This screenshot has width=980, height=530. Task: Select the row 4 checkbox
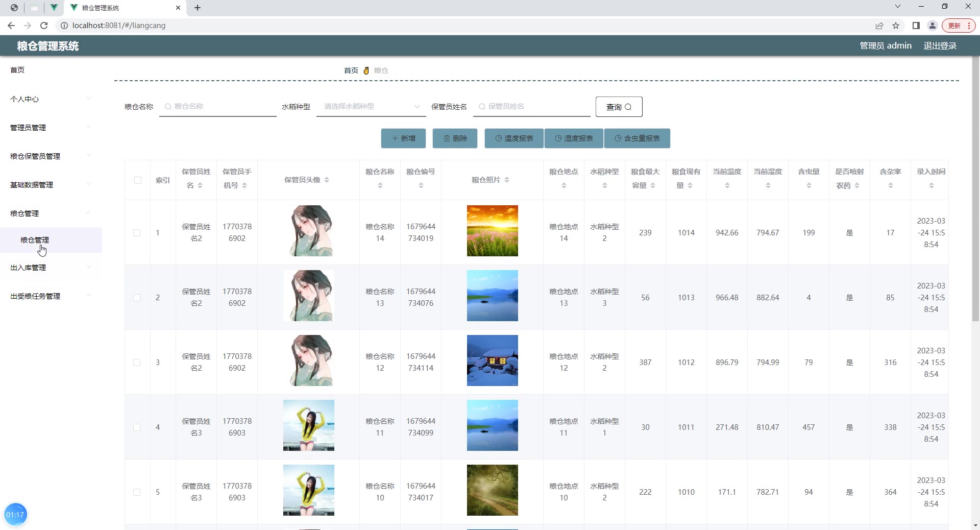137,427
